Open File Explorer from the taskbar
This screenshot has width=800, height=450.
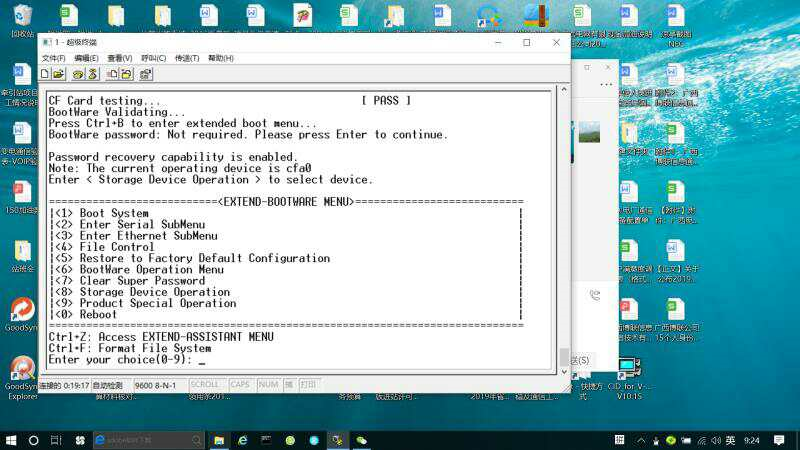coord(219,440)
